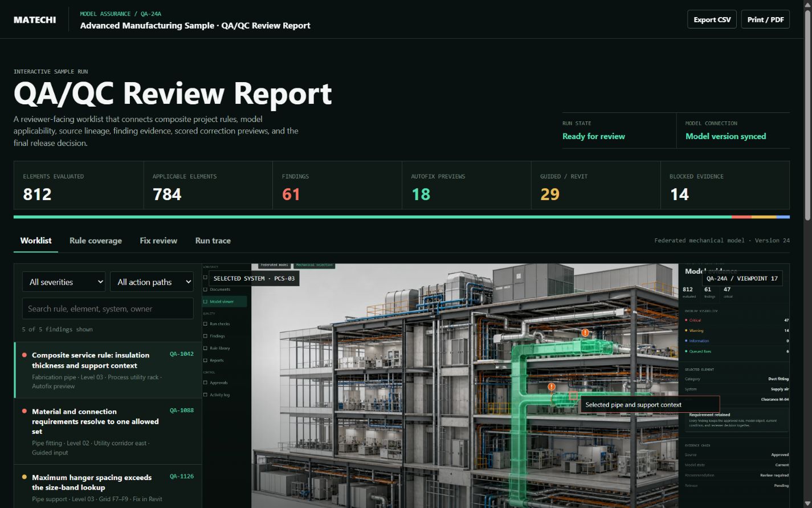Viewport: 812px width, 508px height.
Task: Click the SELECTED SYSTEM · PCS-03 label
Action: click(254, 278)
